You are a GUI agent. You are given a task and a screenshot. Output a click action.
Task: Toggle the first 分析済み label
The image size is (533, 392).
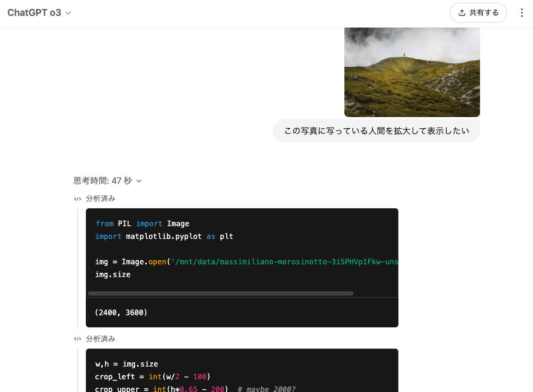pos(101,199)
